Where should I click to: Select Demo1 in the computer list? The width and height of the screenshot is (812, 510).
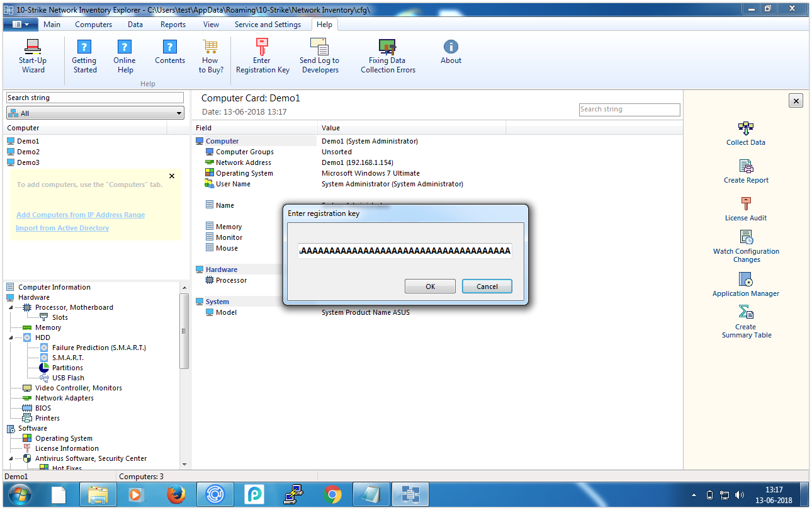[x=28, y=141]
